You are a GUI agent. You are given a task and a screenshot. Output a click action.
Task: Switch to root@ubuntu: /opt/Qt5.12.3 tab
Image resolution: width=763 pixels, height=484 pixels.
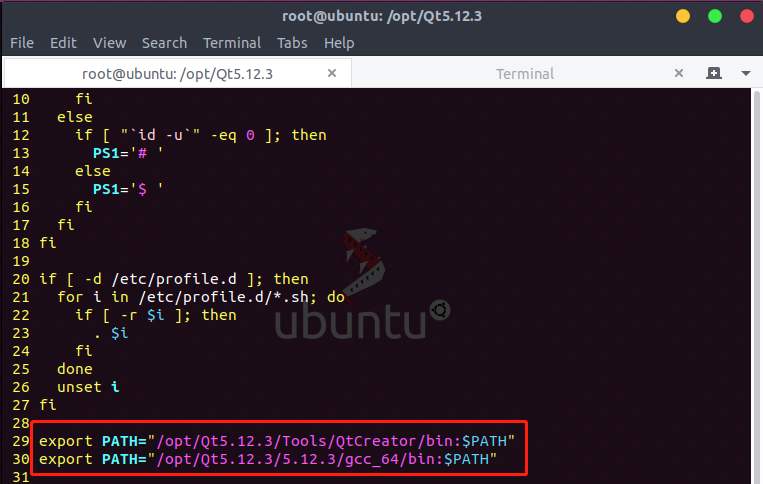[x=177, y=73]
